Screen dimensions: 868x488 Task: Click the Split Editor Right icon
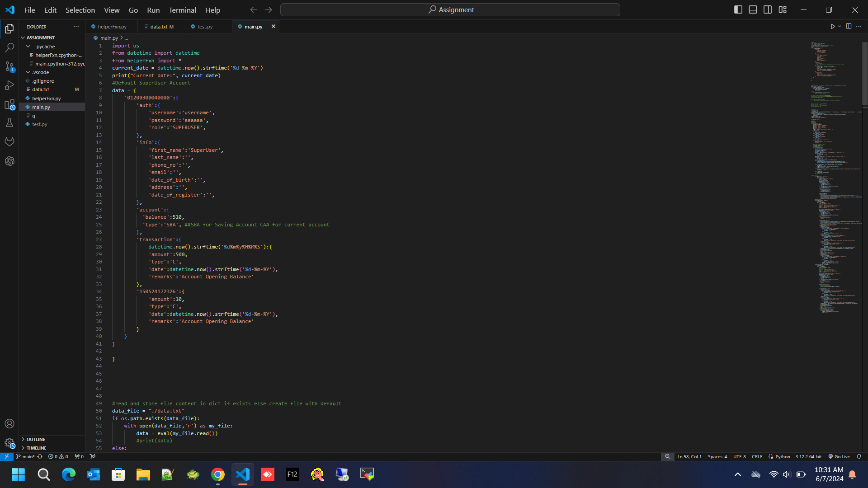pos(849,26)
